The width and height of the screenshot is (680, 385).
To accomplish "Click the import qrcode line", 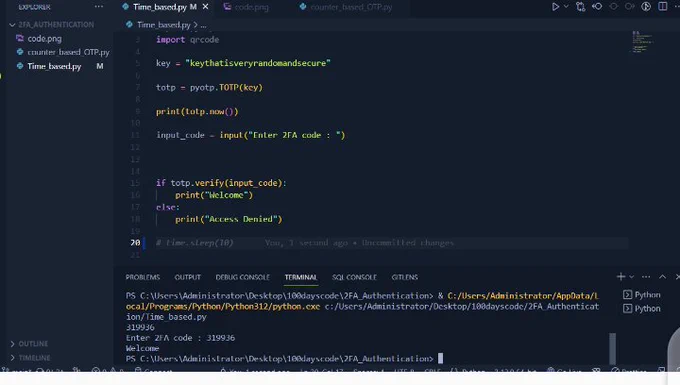I will click(x=187, y=40).
